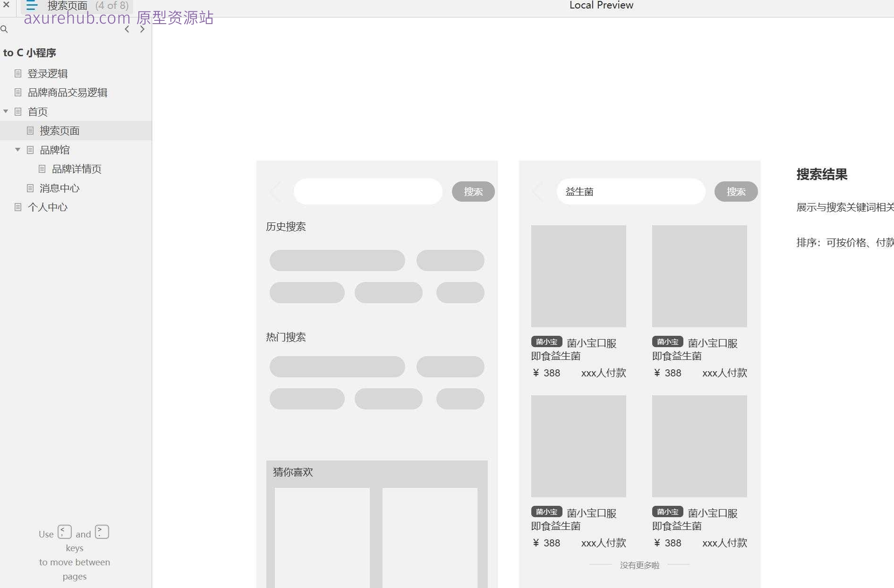
Task: Close the pages sidebar with the X icon
Action: (6, 5)
